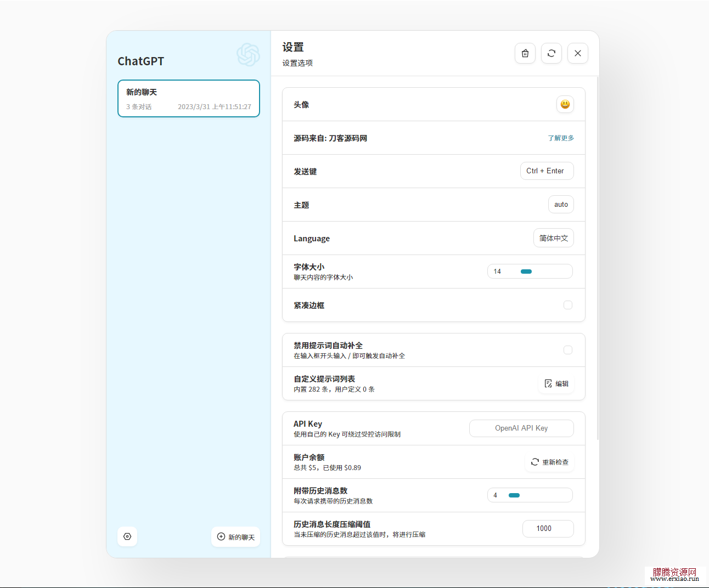Screen dimensions: 709x588
Task: Click the 发送键 send key label
Action: coord(305,172)
